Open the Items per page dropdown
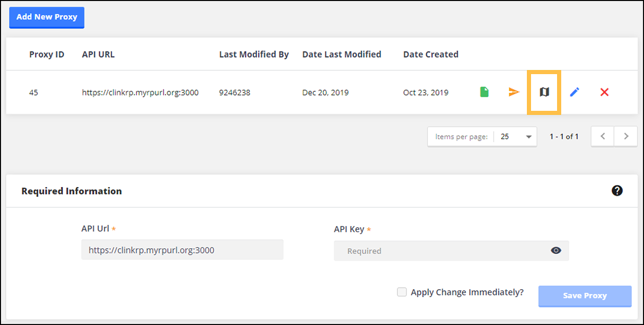The image size is (644, 325). click(x=515, y=136)
